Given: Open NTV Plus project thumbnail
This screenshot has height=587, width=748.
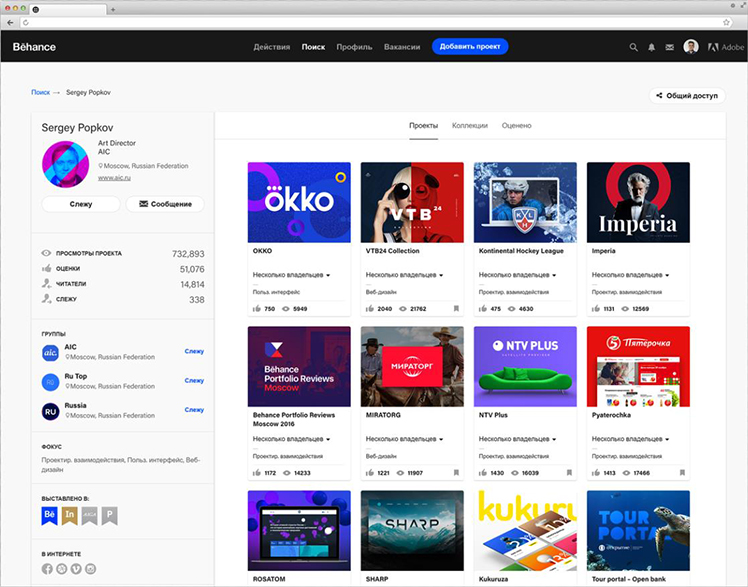Looking at the screenshot, I should click(525, 366).
